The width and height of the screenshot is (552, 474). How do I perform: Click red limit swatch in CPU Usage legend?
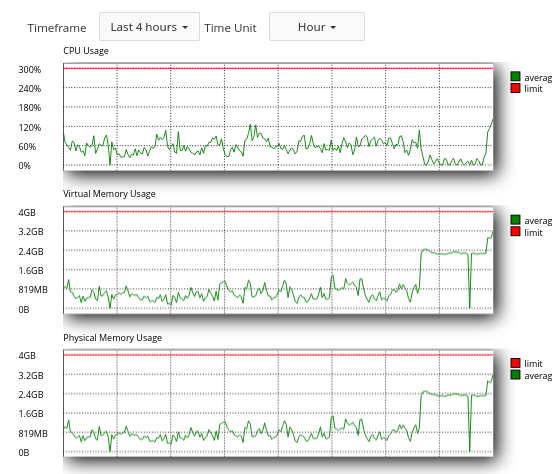click(x=515, y=88)
